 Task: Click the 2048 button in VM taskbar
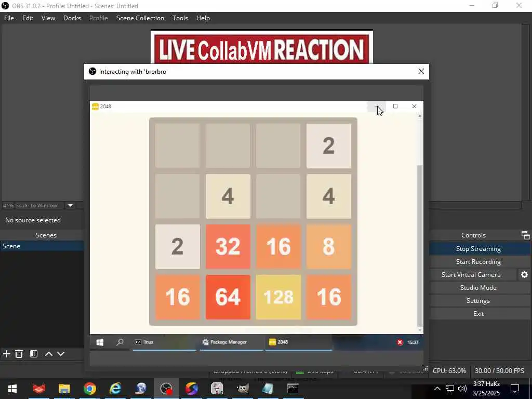tap(299, 342)
